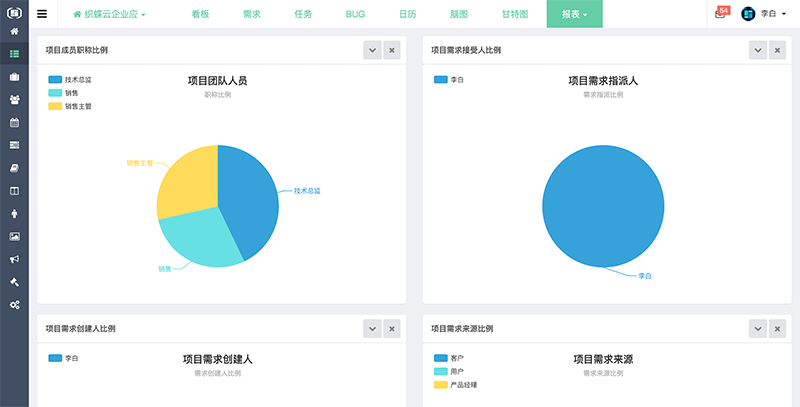
Task: Click the 技术总监 label beside the pie
Action: (307, 191)
